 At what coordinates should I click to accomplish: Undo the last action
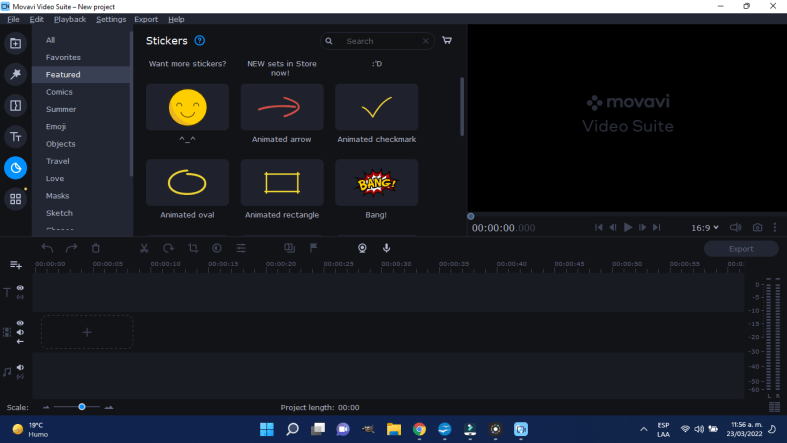[x=47, y=248]
